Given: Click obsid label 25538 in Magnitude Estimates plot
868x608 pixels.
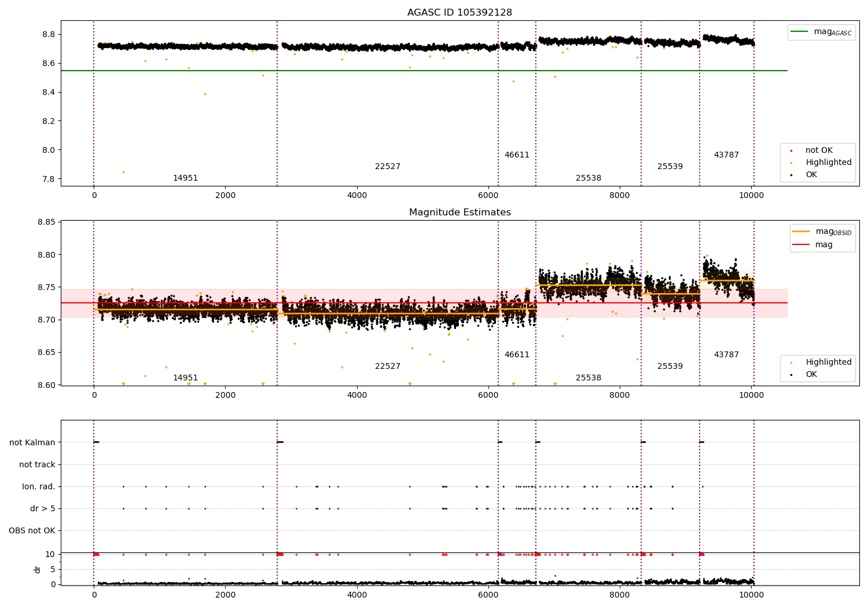Looking at the screenshot, I should click(589, 378).
